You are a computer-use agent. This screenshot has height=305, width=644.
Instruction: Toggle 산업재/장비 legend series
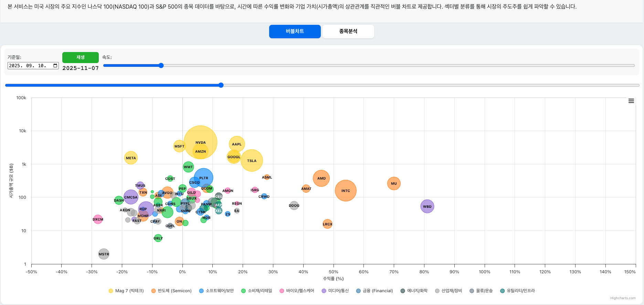click(448, 291)
